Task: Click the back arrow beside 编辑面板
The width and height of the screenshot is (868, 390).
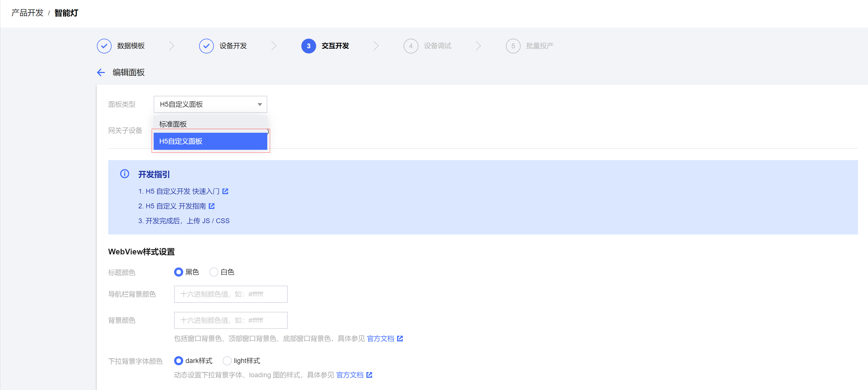Action: tap(101, 72)
